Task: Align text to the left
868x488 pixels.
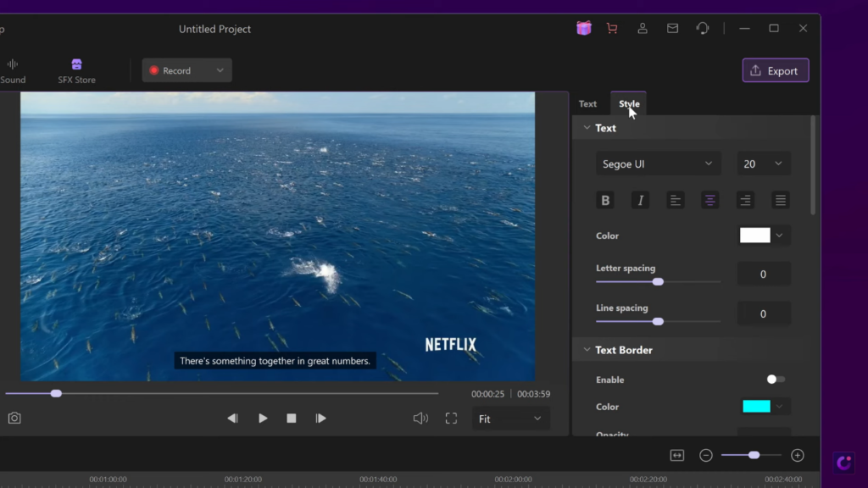Action: coord(676,200)
